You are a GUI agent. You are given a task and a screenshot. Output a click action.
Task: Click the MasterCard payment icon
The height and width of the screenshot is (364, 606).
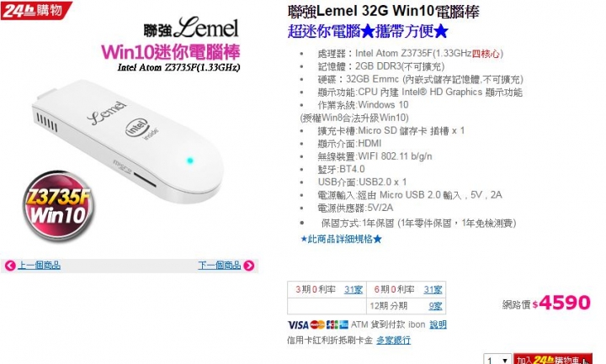[317, 325]
